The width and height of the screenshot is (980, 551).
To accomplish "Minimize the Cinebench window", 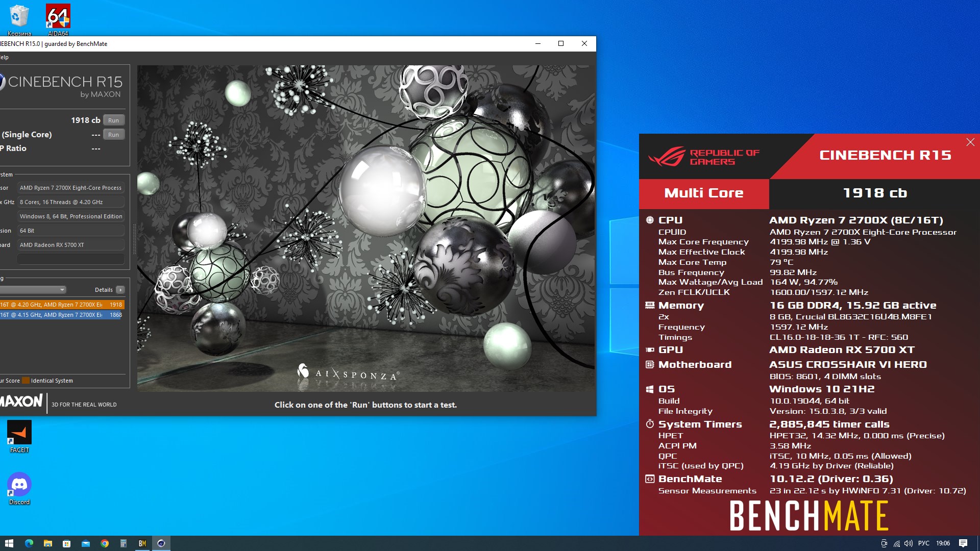I will click(537, 43).
